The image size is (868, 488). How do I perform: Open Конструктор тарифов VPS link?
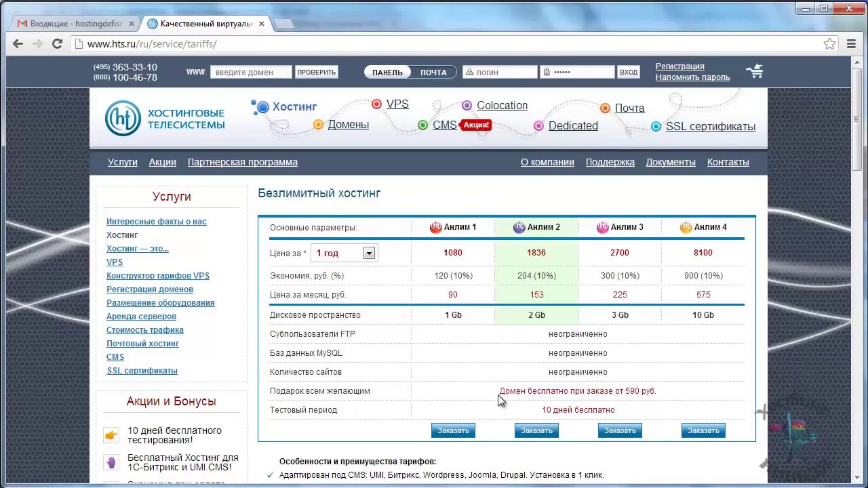(158, 276)
